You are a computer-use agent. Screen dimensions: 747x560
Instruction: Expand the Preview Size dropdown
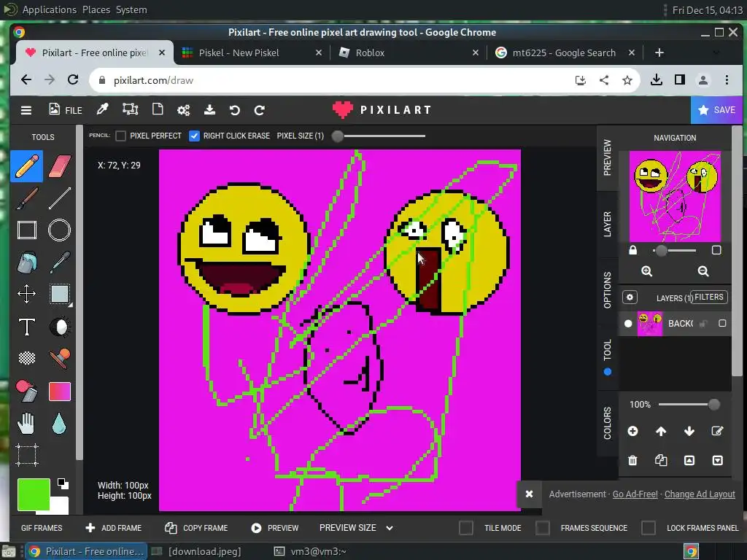point(356,528)
